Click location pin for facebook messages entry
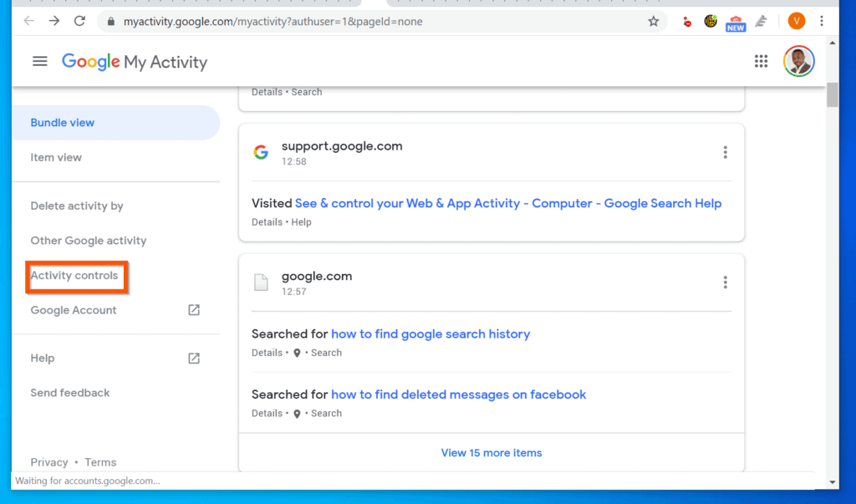This screenshot has width=856, height=504. coord(297,414)
